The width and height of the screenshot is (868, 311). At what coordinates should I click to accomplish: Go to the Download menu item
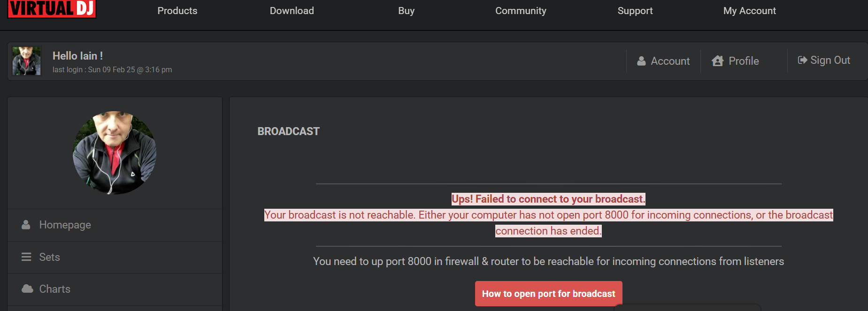292,11
